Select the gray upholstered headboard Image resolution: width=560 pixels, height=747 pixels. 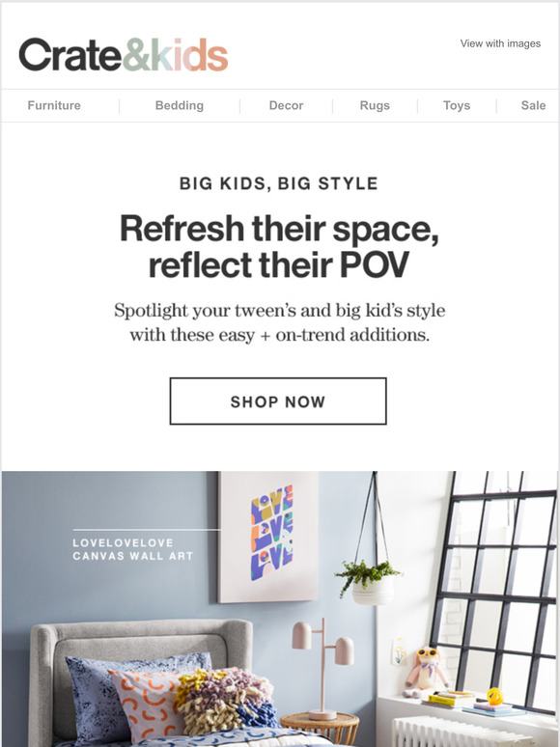click(141, 657)
